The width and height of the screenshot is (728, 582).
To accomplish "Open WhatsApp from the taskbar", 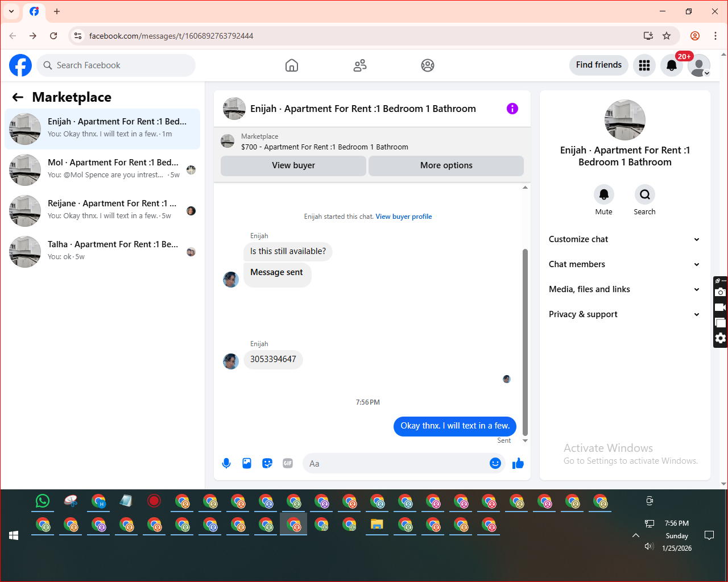I will pyautogui.click(x=43, y=501).
